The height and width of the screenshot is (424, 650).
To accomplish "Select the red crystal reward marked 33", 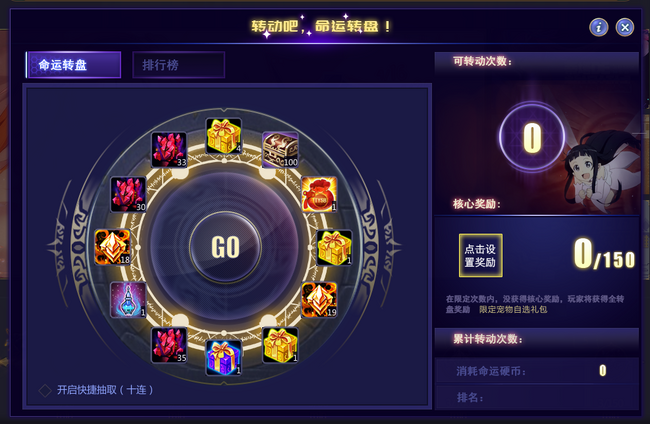I will [x=169, y=150].
